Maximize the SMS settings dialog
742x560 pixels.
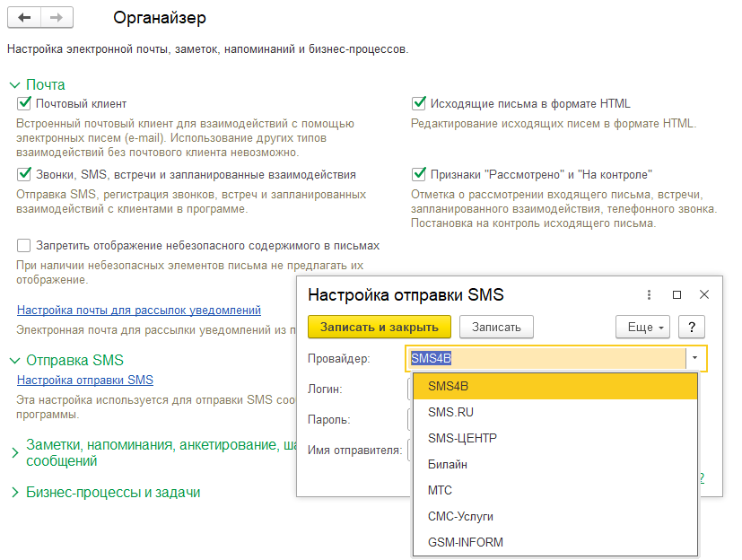click(677, 294)
